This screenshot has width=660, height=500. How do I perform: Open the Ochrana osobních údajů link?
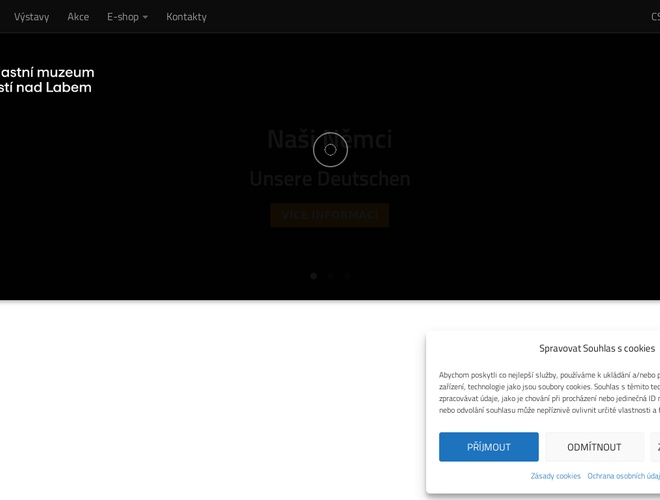click(x=623, y=476)
